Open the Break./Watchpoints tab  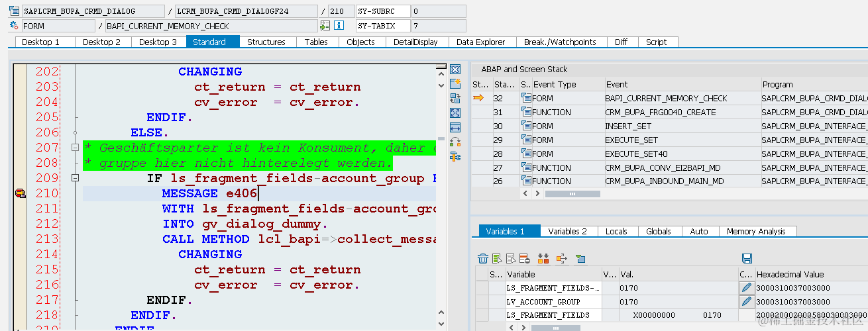pyautogui.click(x=560, y=42)
